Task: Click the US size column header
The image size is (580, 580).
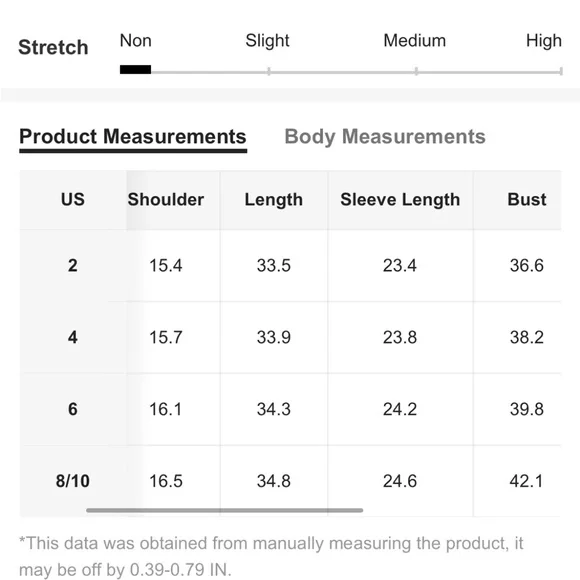Action: tap(73, 200)
